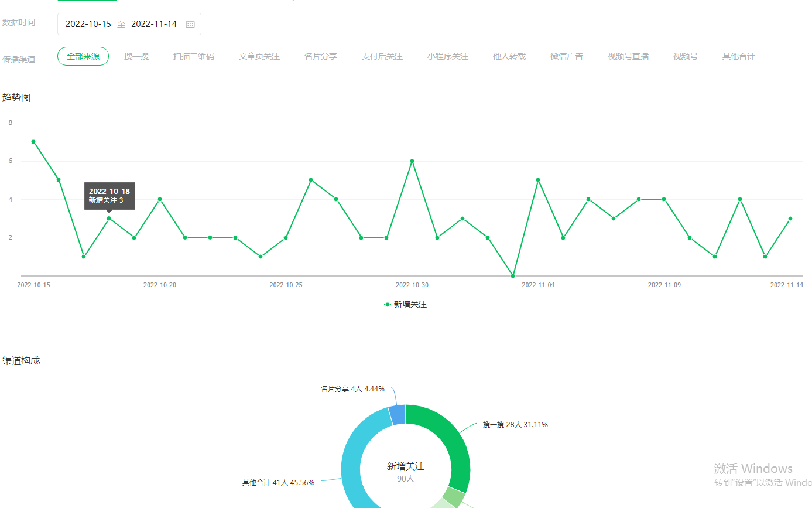Select the 微信广告 channel option
Viewport: 812px width, 508px height.
click(x=567, y=56)
